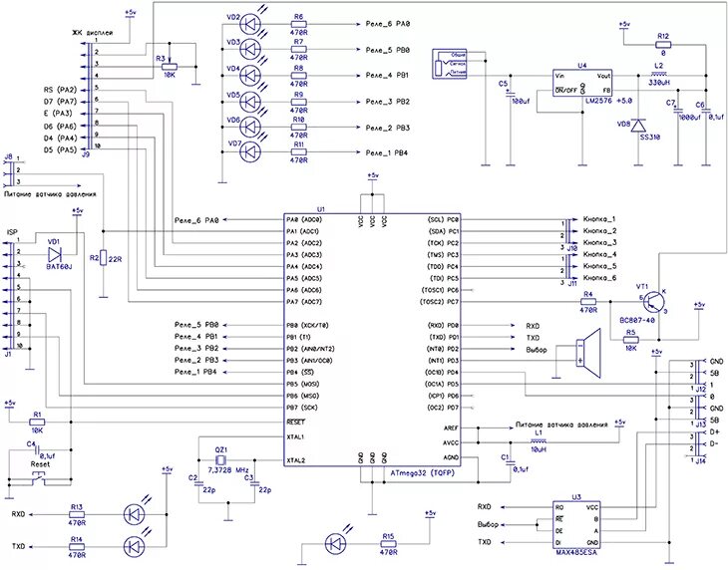This screenshot has height=570, width=728.
Task: Select the 'BC807-40' transistor label
Action: (x=637, y=321)
